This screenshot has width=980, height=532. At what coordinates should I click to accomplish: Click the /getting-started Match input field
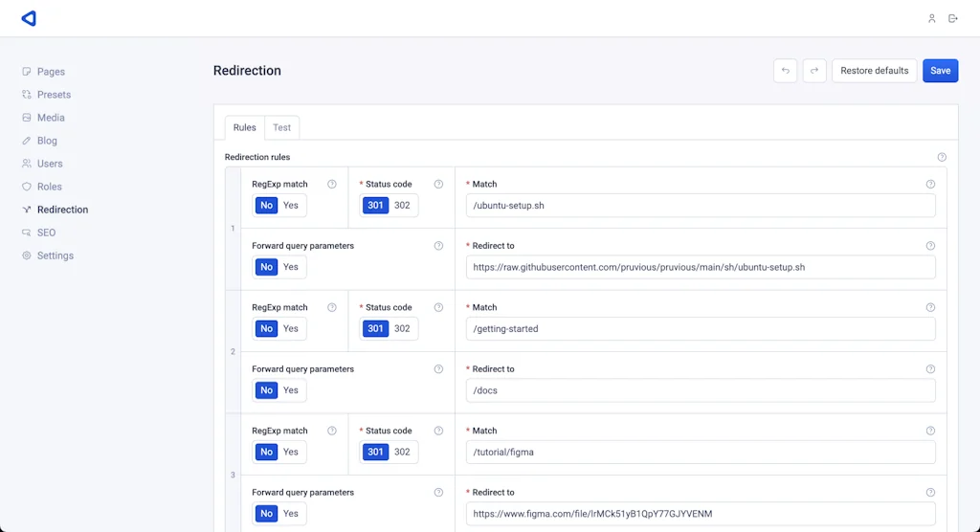tap(700, 329)
